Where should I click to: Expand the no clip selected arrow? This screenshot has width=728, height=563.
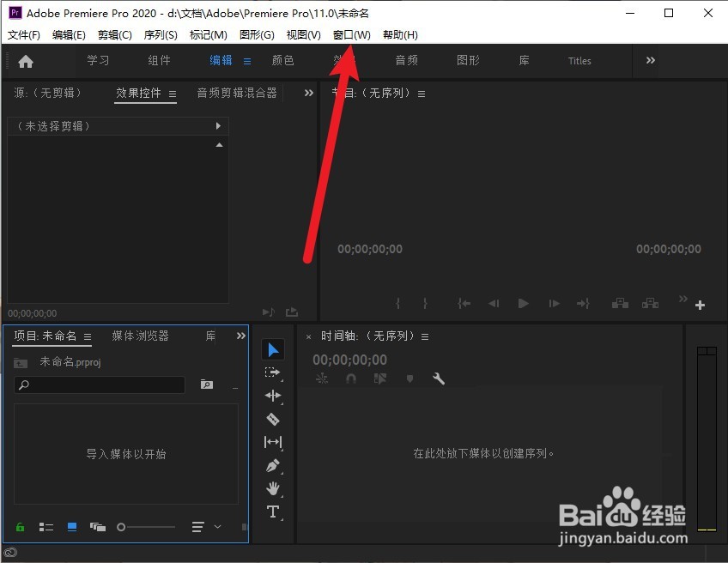click(x=218, y=126)
